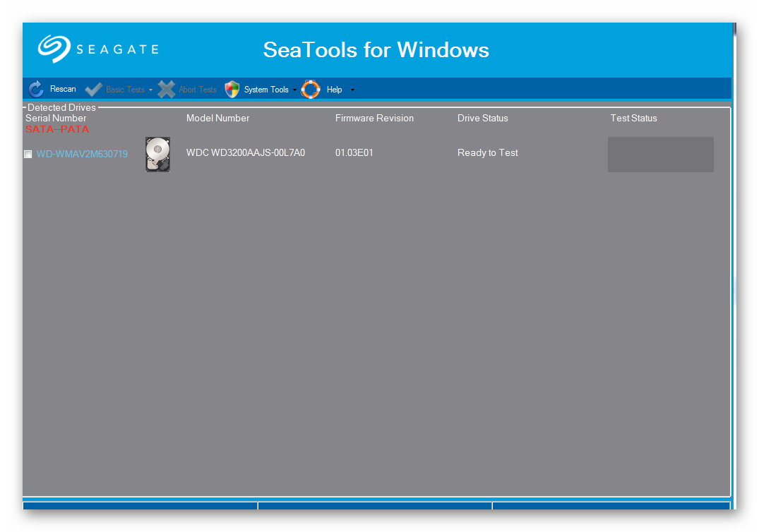Click the System Tools shield icon
Screen dimensions: 759x532
[x=232, y=90]
